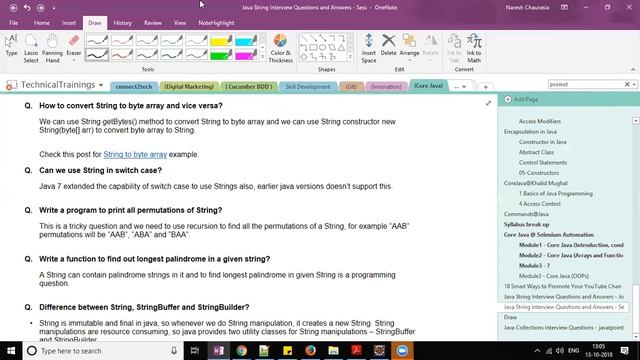
Task: Expand the Shapes gallery
Action: click(350, 57)
